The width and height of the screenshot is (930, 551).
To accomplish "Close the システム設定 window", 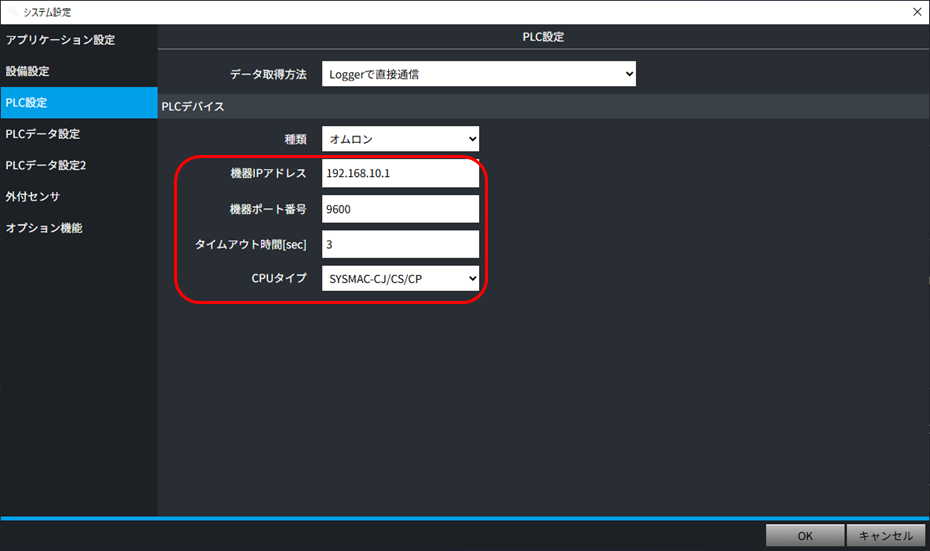I will [x=917, y=11].
